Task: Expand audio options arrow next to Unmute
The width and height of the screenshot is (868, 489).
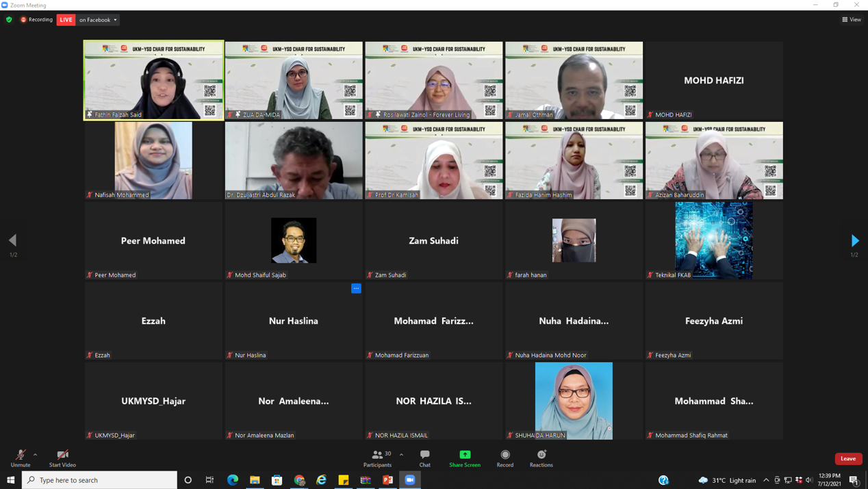Action: tap(36, 455)
